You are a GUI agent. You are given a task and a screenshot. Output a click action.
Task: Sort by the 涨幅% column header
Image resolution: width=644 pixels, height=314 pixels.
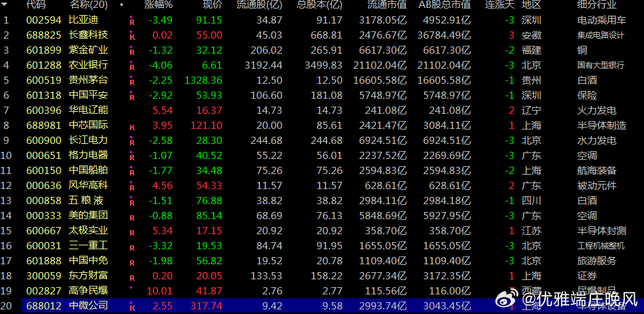158,5
